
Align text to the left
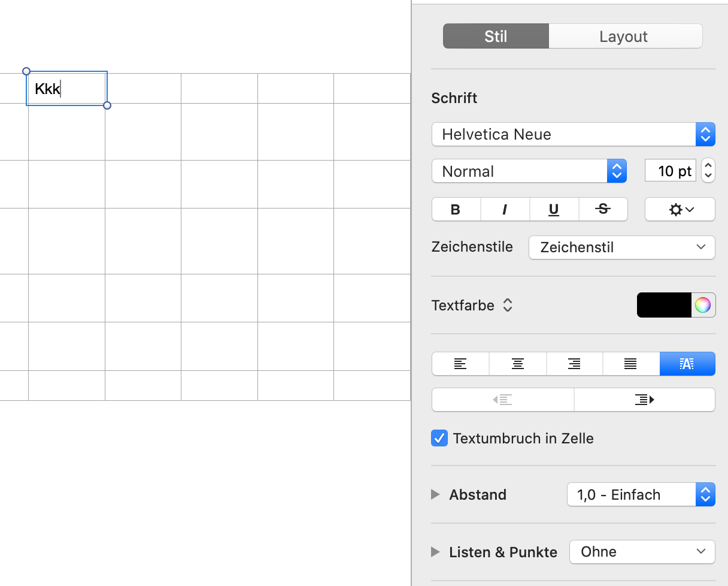460,364
